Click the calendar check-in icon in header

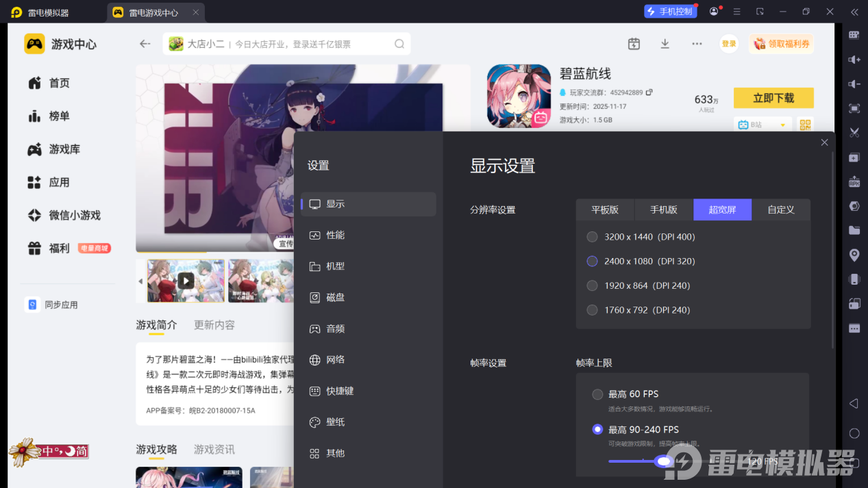tap(634, 44)
